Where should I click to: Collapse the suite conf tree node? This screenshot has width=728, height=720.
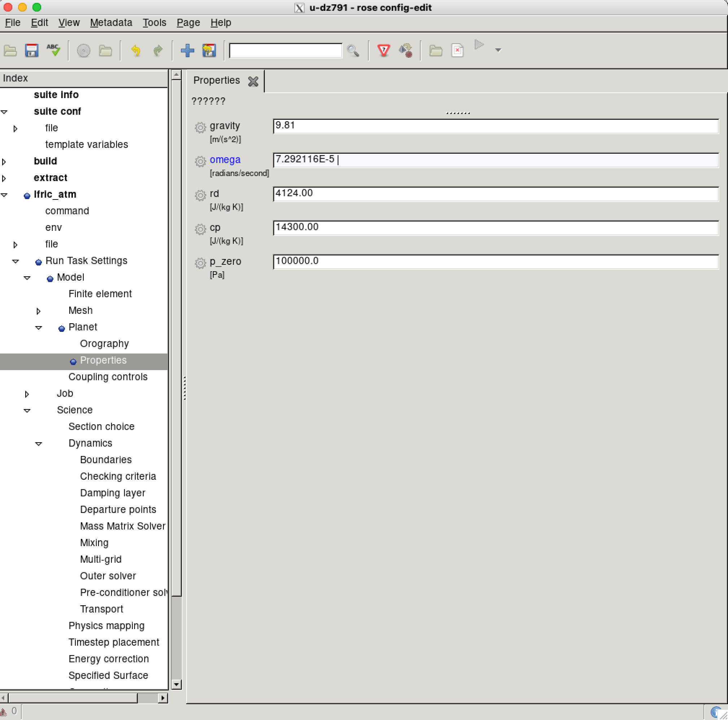point(5,112)
